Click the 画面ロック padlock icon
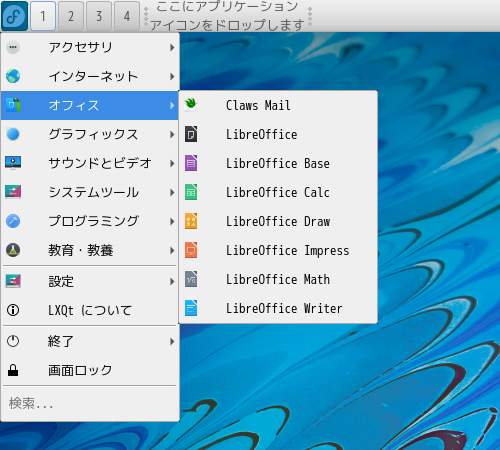Image resolution: width=500 pixels, height=450 pixels. (x=13, y=370)
